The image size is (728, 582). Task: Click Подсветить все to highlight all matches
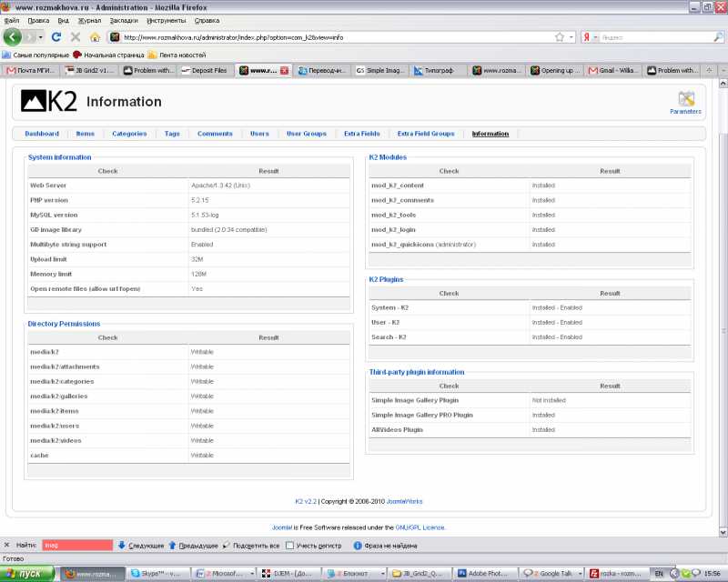pyautogui.click(x=251, y=546)
